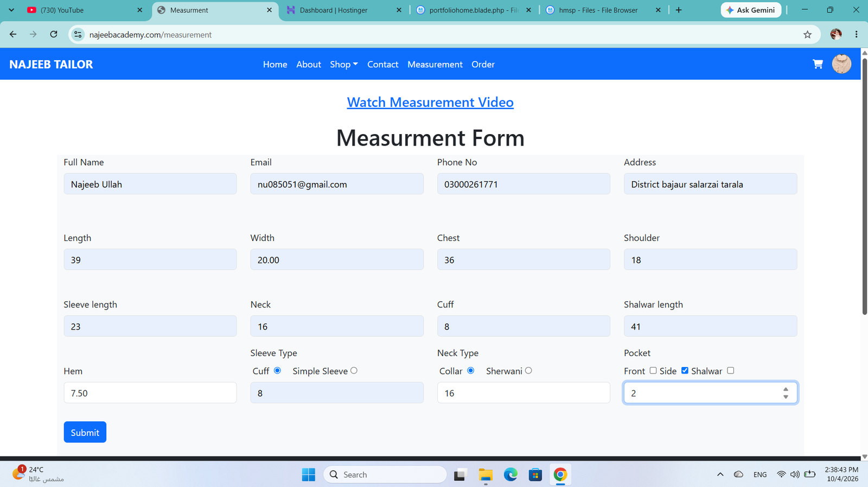Open the user profile avatar in navbar
This screenshot has width=868, height=487.
(x=841, y=64)
